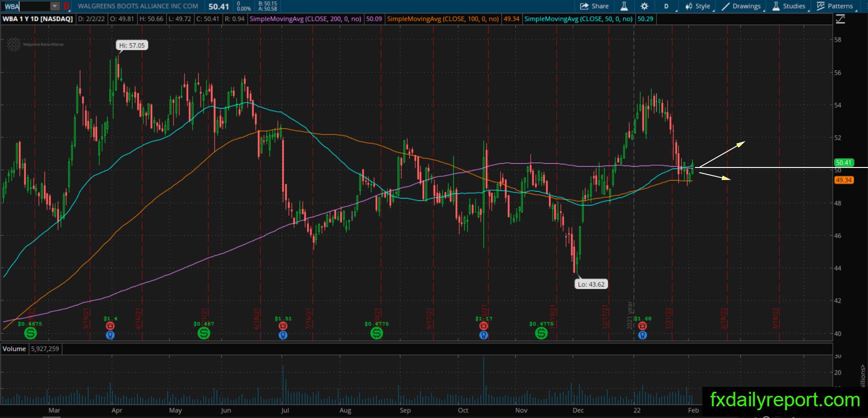Click the 'Lo: 43.62' price bubble

(x=591, y=284)
